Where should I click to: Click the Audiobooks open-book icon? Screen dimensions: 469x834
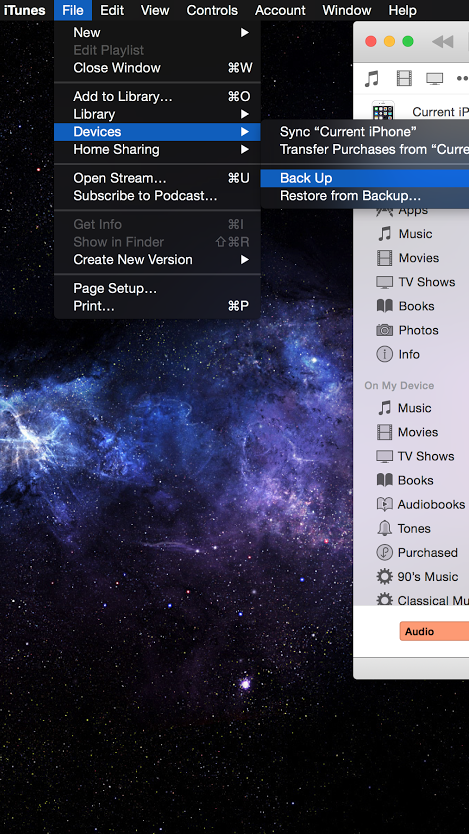click(384, 504)
